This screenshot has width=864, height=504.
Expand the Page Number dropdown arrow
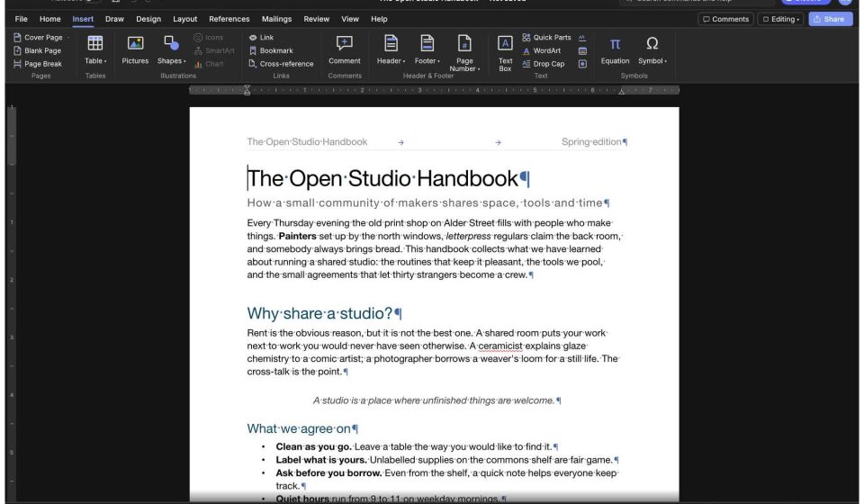[x=479, y=69]
